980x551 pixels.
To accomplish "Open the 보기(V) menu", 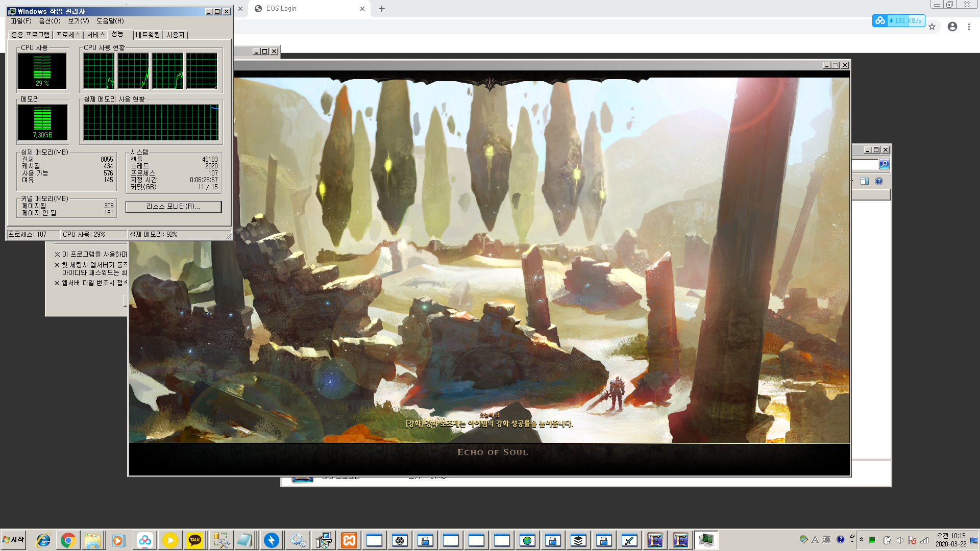I will coord(78,21).
